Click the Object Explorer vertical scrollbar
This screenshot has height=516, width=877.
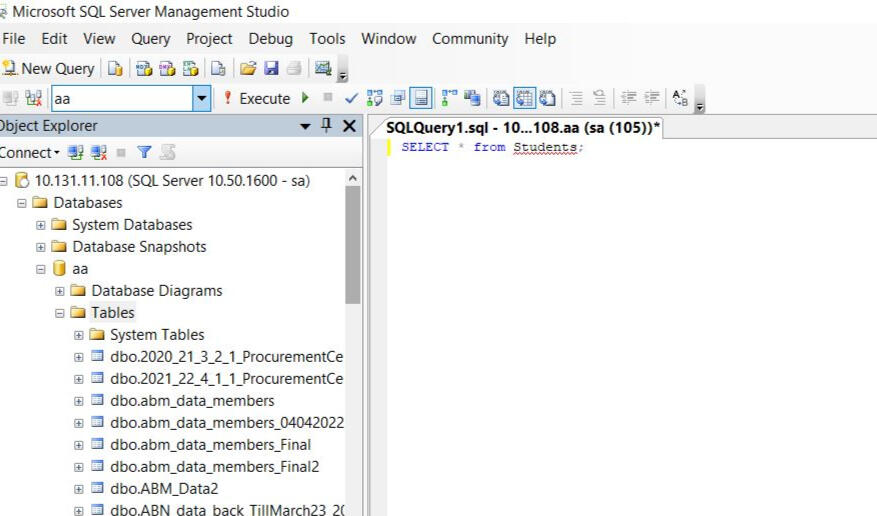pos(352,245)
